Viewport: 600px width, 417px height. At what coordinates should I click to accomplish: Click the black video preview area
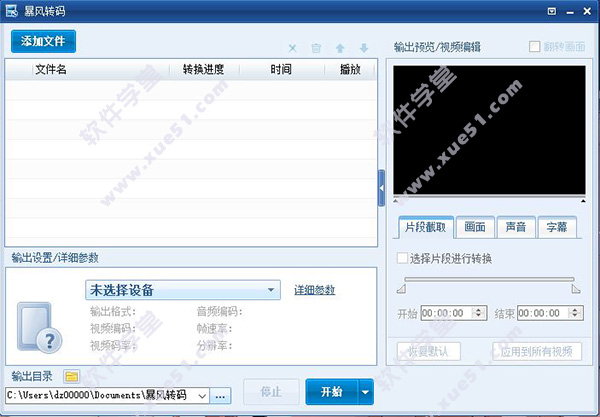coord(489,130)
